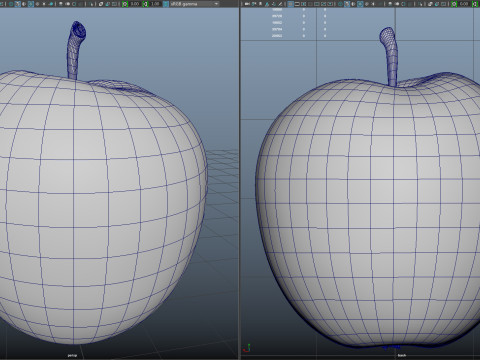
Task: Toggle Use Default Material in front panel
Action: click(x=353, y=4)
